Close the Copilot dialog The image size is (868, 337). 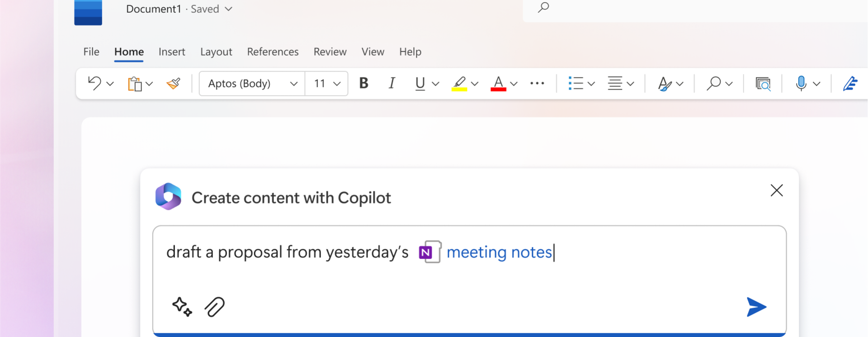pyautogui.click(x=777, y=190)
